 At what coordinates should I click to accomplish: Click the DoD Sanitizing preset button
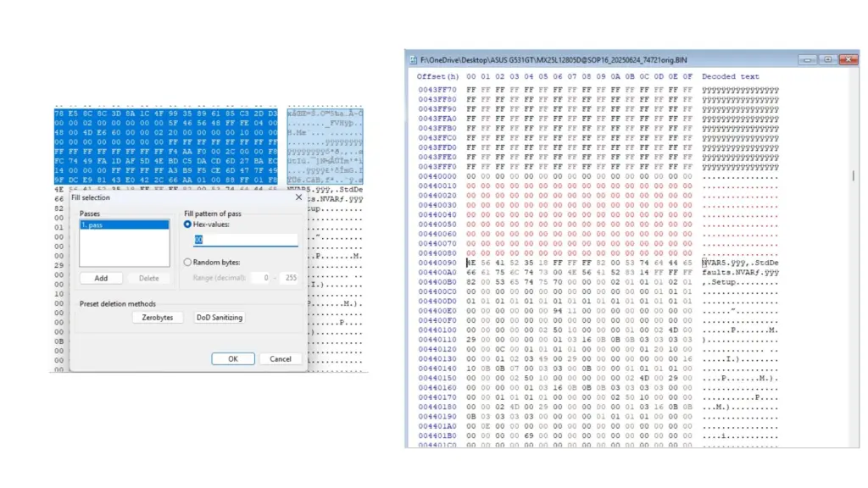point(220,318)
